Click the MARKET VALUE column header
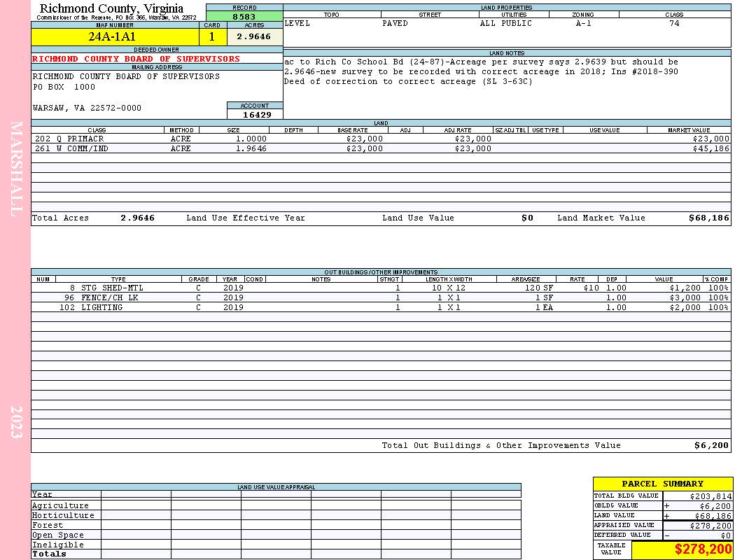Screen dimensions: 735x560 (689, 129)
